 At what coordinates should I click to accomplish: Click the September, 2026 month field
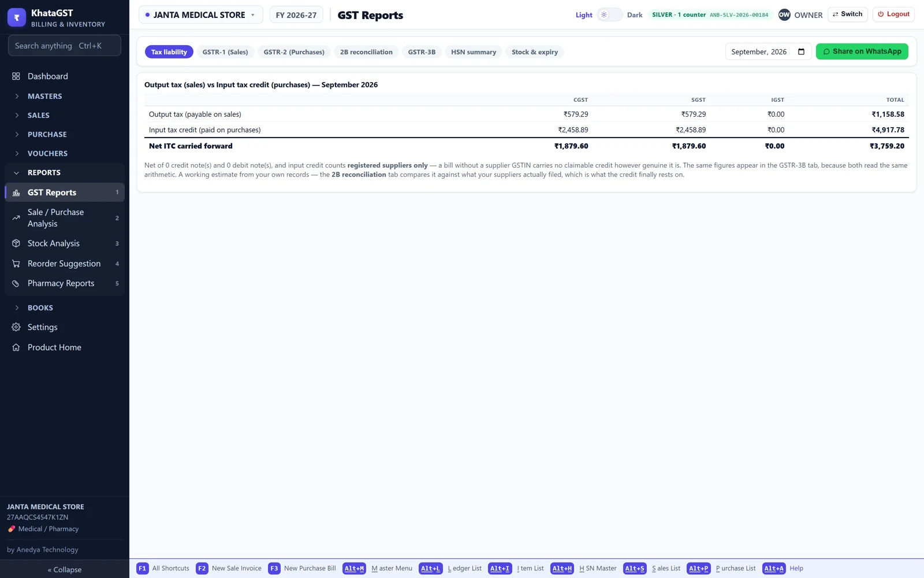(768, 51)
